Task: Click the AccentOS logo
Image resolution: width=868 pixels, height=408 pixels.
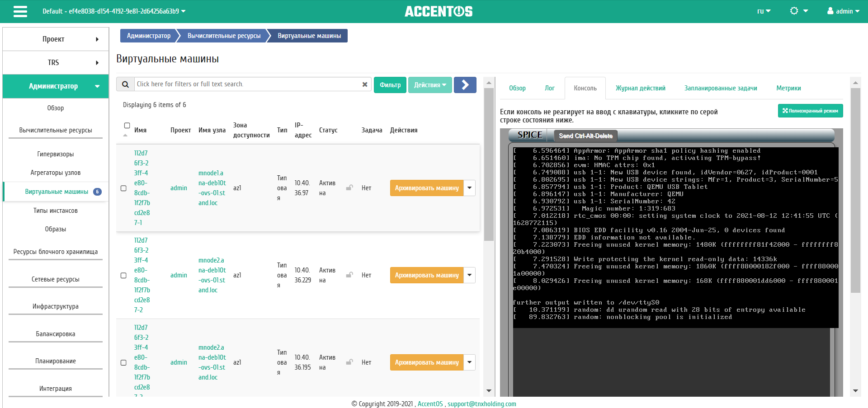Action: coord(439,11)
